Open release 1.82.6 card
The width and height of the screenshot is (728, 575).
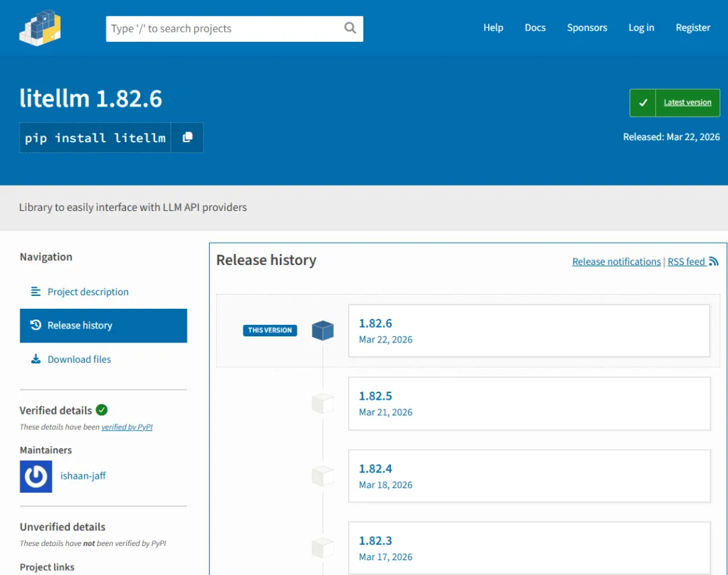529,331
